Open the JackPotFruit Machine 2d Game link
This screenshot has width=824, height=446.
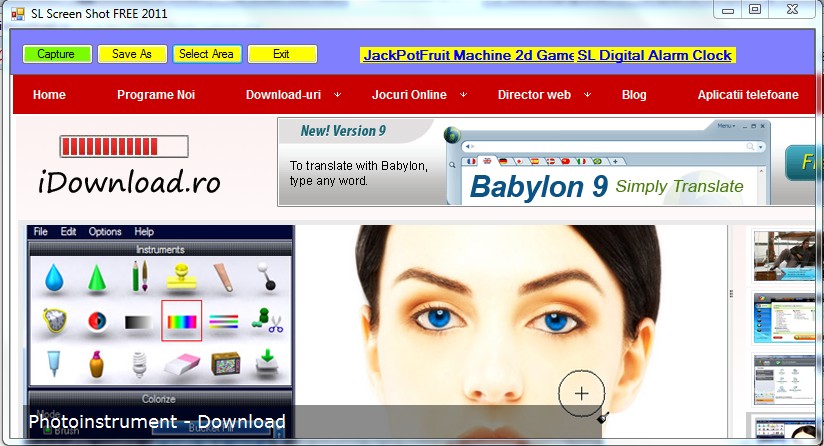pyautogui.click(x=467, y=55)
